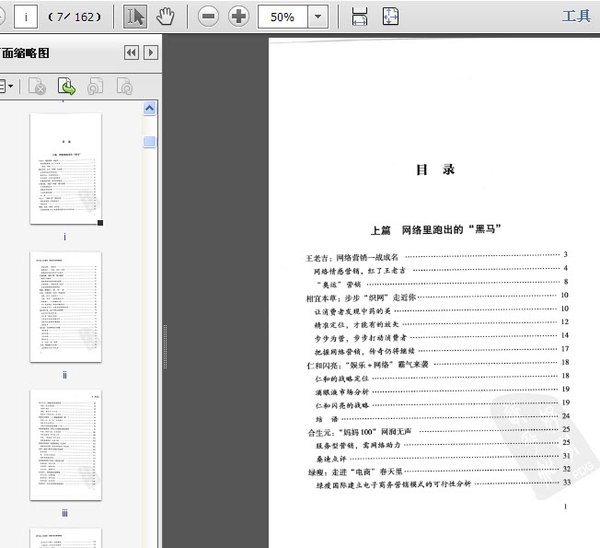This screenshot has height=548, width=600.
Task: Collapse thumbnails panel with double-arrow button
Action: point(131,53)
